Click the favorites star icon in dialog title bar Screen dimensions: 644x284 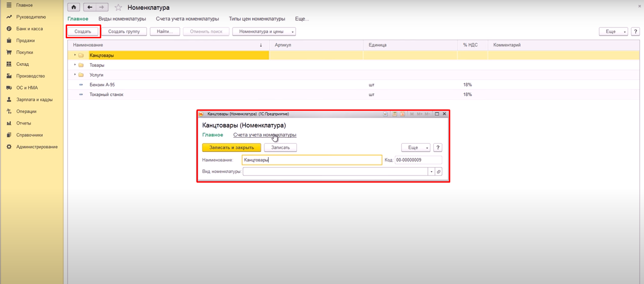tap(386, 114)
